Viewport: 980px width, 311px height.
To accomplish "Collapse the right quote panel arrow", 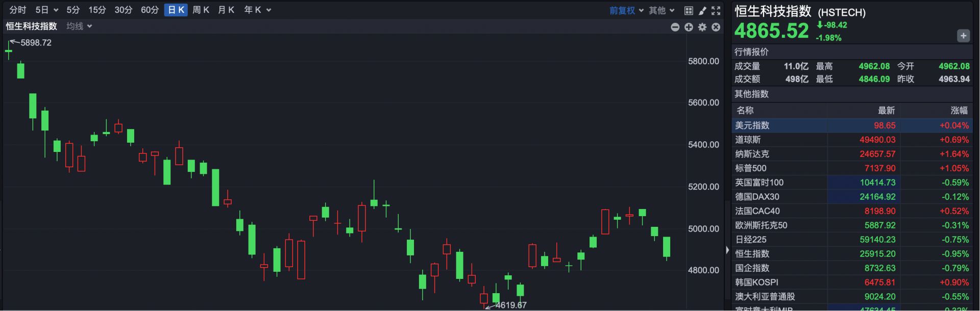I will point(727,250).
